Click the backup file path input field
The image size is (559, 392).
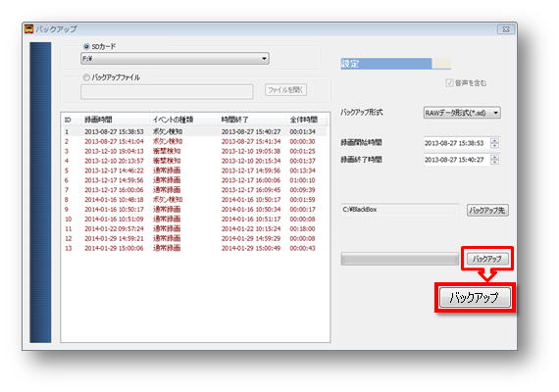pos(167,91)
